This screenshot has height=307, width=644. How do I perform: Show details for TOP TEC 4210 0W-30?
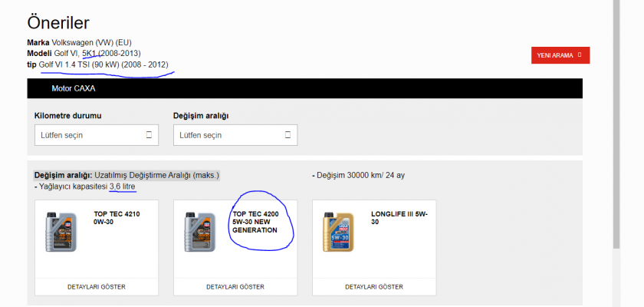tap(97, 287)
